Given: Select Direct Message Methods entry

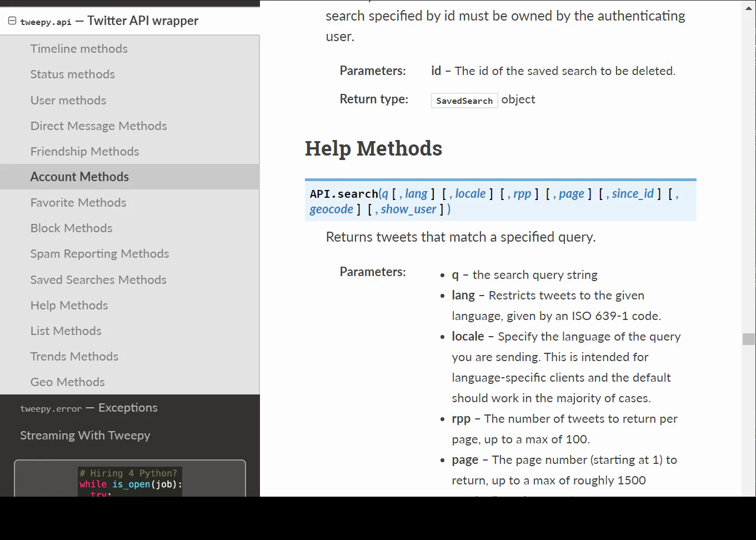Looking at the screenshot, I should 99,126.
